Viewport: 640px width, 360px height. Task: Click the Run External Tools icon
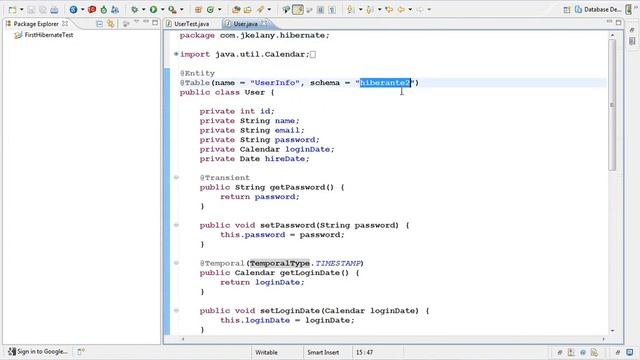[x=173, y=9]
